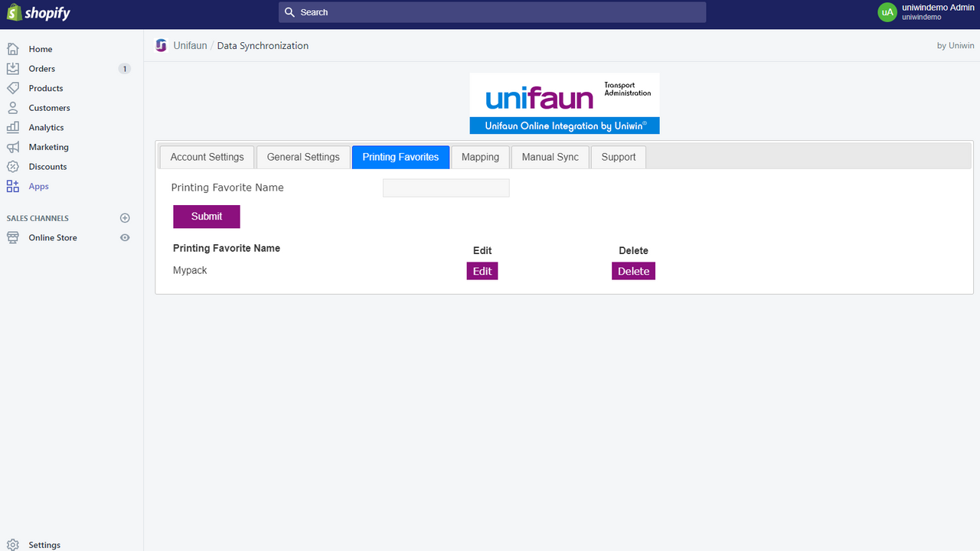Edit the Mypack printing favorite

(482, 271)
